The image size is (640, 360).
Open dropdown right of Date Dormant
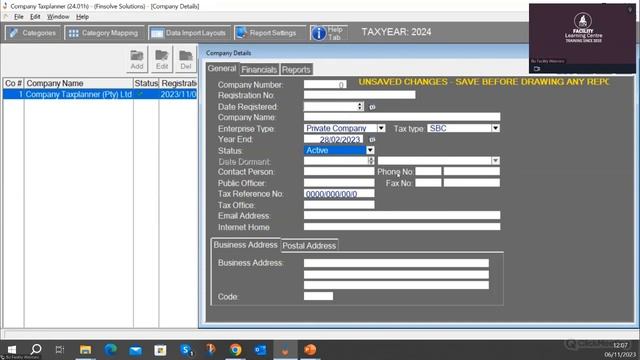click(x=496, y=161)
